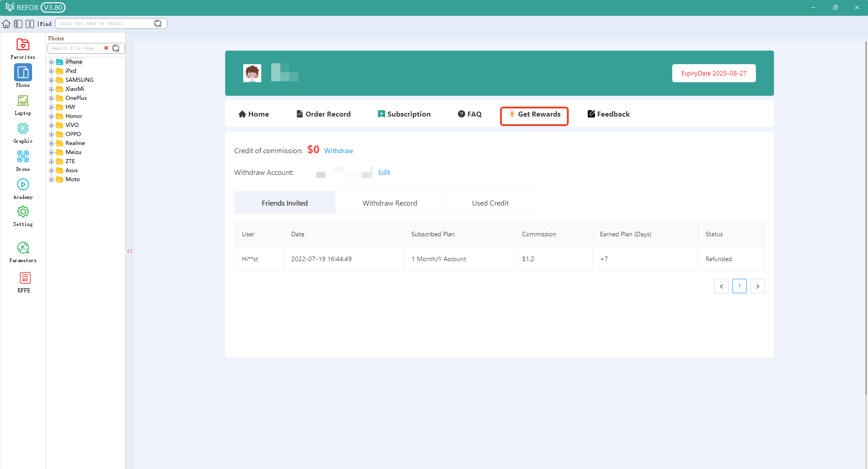Open the Academy section
Screen dimensions: 868x469
click(x=23, y=185)
